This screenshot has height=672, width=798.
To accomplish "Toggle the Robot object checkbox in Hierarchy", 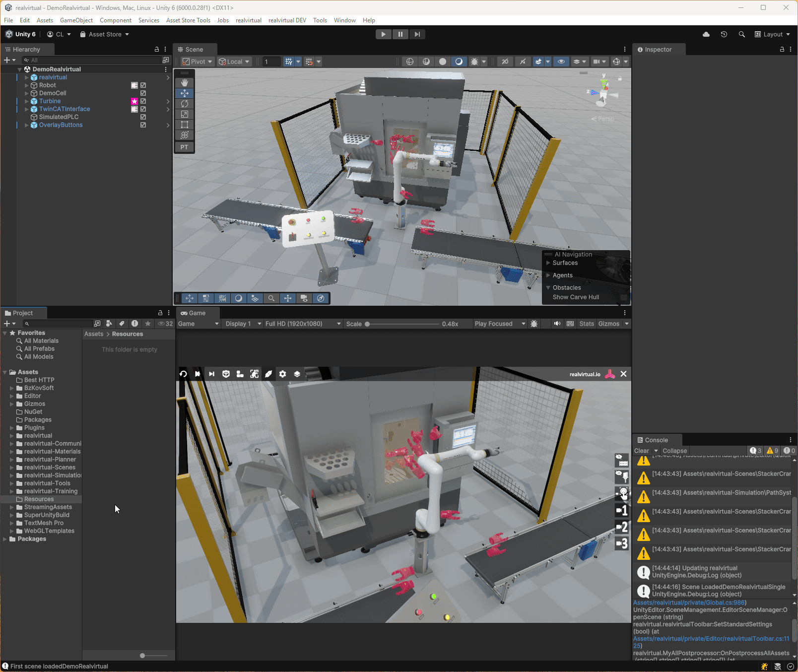I will (x=143, y=85).
